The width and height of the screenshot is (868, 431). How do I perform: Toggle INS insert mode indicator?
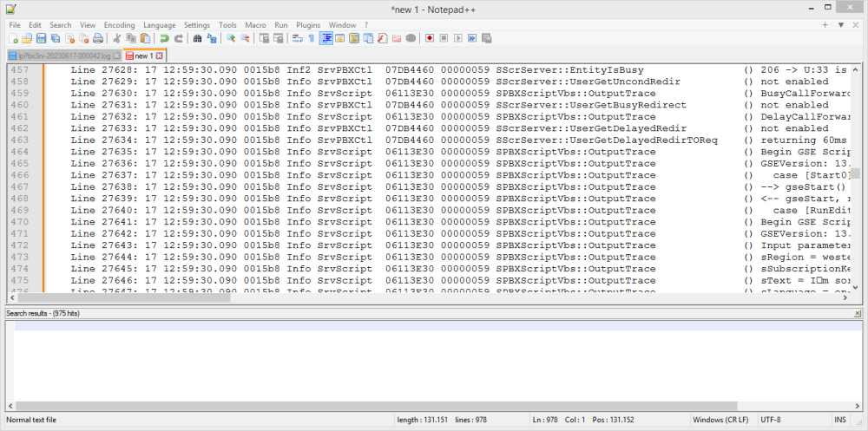[839, 420]
